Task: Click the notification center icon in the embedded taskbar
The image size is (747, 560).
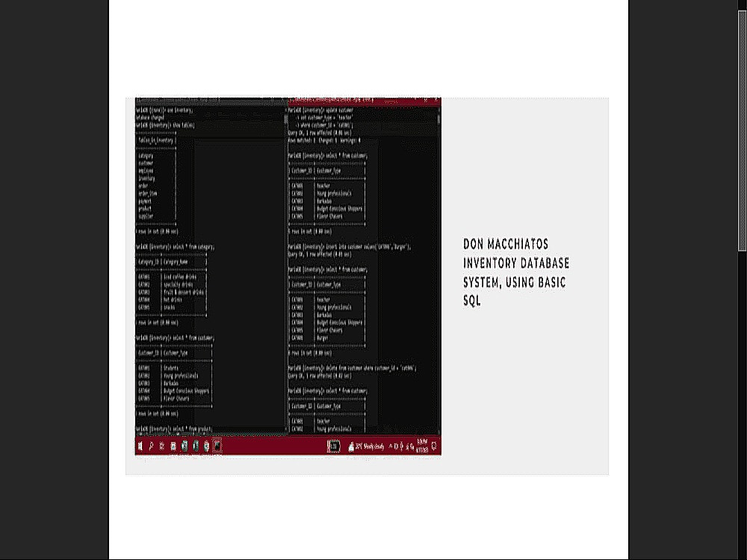Action: pos(434,447)
